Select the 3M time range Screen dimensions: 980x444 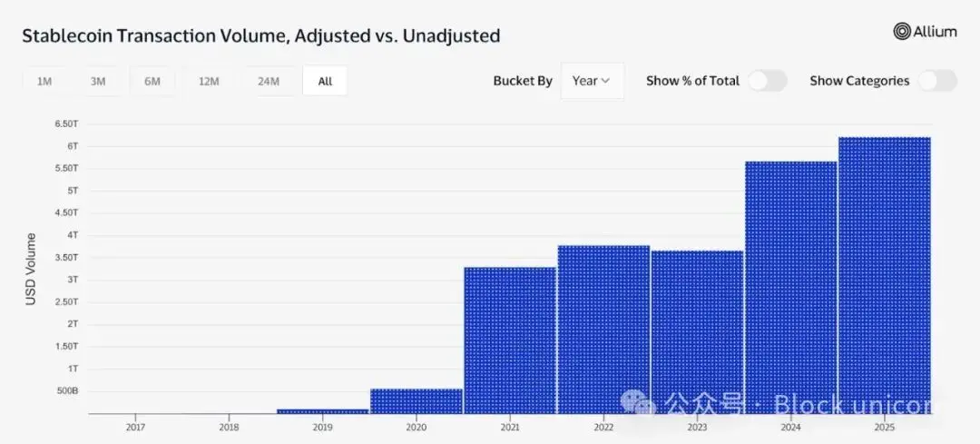(x=97, y=82)
